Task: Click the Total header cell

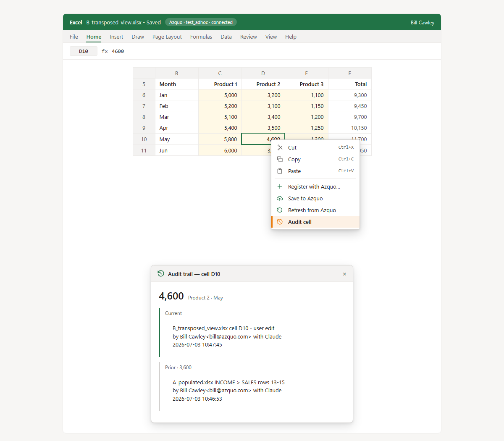Action: coord(350,84)
